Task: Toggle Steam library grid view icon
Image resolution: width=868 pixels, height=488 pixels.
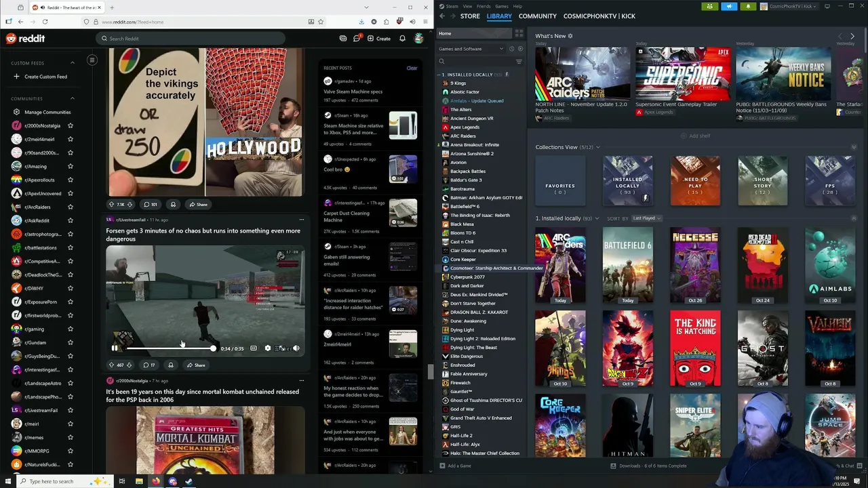Action: [519, 33]
